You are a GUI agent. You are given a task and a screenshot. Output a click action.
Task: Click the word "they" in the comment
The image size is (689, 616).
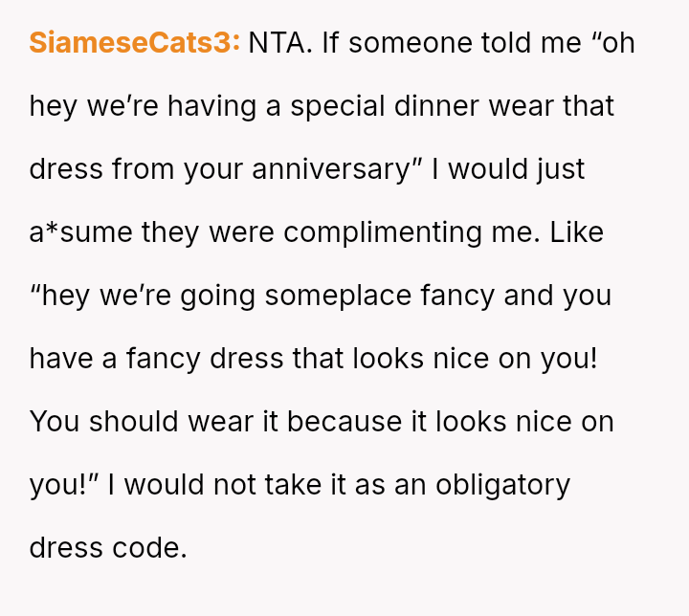tap(174, 232)
